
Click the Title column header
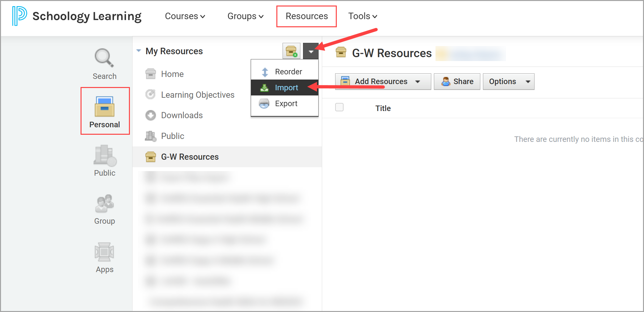(383, 108)
